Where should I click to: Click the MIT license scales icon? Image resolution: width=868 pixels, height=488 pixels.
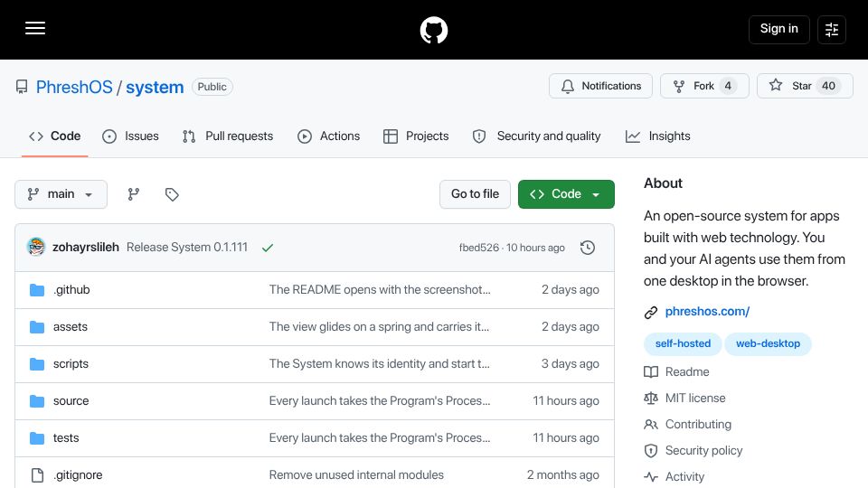(x=651, y=398)
